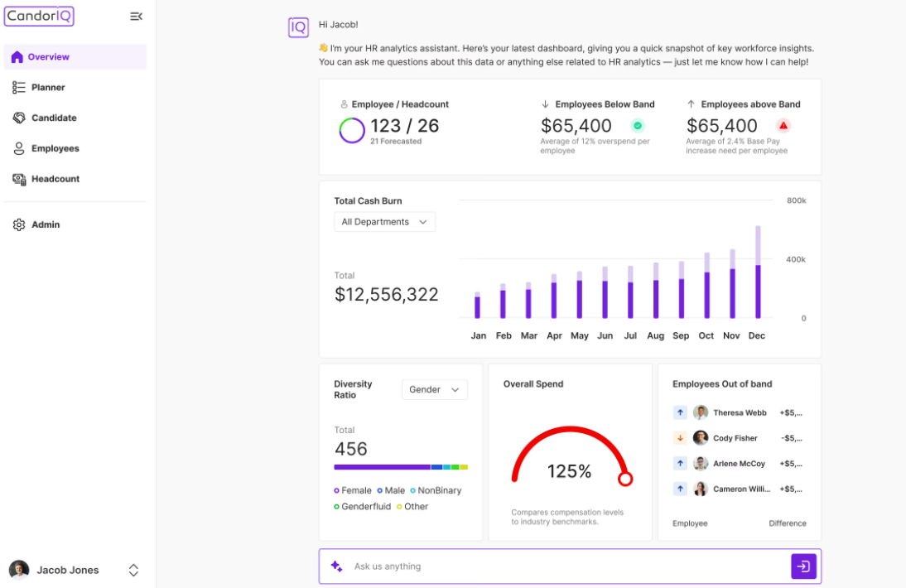Open the All Departments dropdown
Image resolution: width=906 pixels, height=588 pixels.
(383, 221)
